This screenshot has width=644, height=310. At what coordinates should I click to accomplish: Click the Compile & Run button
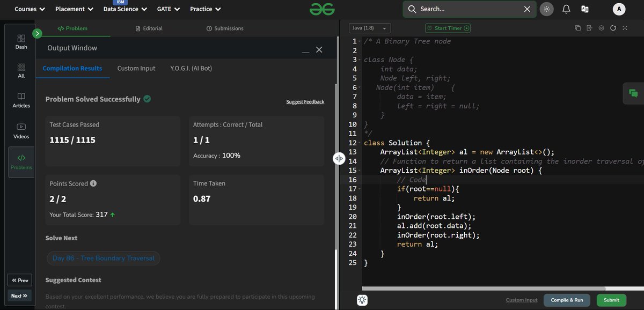point(567,300)
